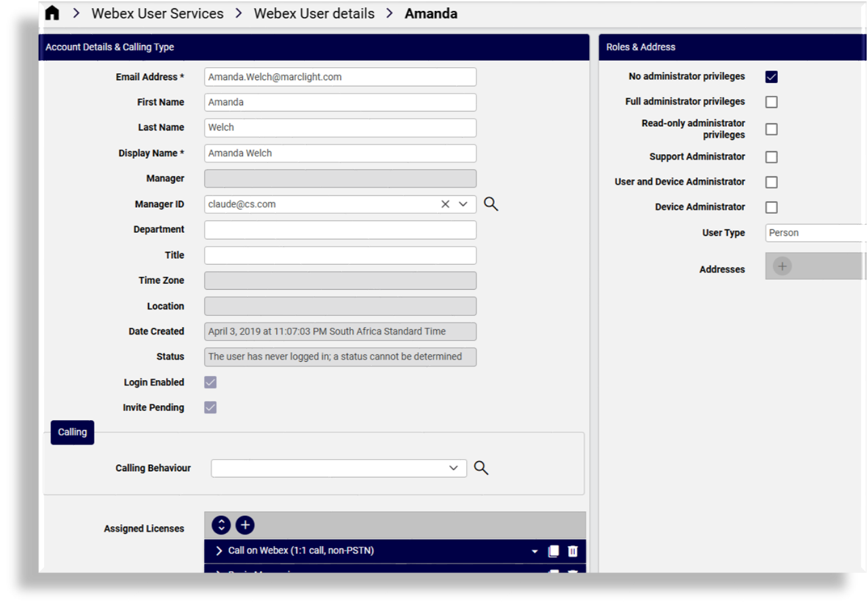This screenshot has width=868, height=607.
Task: Click the Amanda breadcrumb link
Action: coord(430,13)
